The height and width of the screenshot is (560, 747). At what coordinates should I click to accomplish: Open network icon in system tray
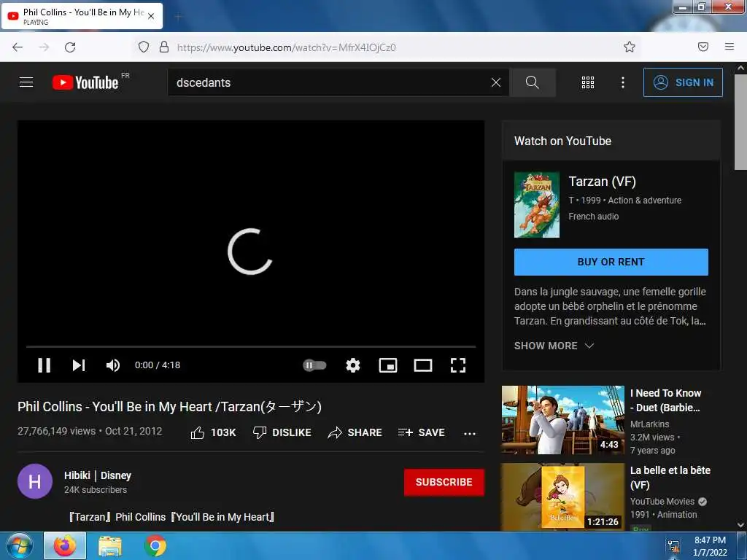(673, 545)
